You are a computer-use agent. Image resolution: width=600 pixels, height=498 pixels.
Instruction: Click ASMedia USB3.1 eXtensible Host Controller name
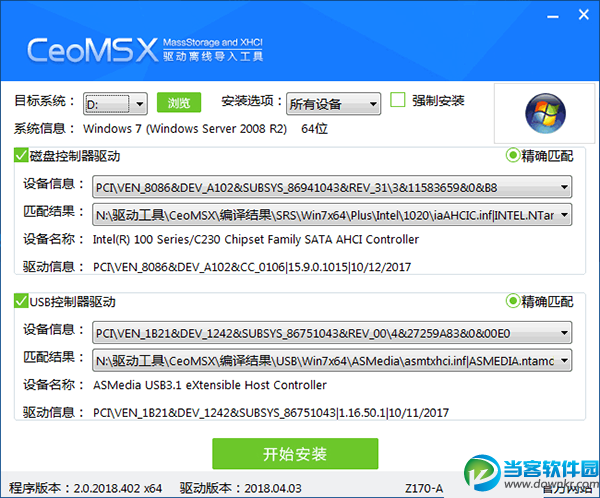(x=210, y=385)
